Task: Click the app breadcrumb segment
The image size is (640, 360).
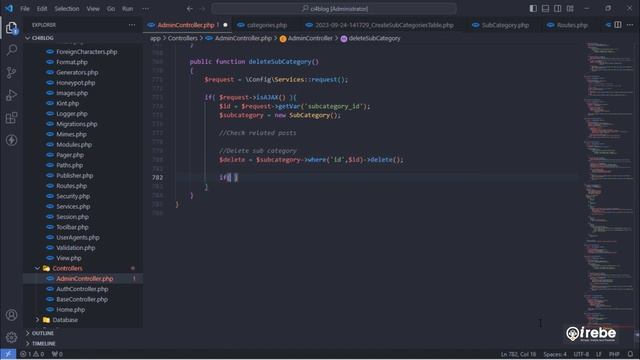Action: pyautogui.click(x=155, y=38)
